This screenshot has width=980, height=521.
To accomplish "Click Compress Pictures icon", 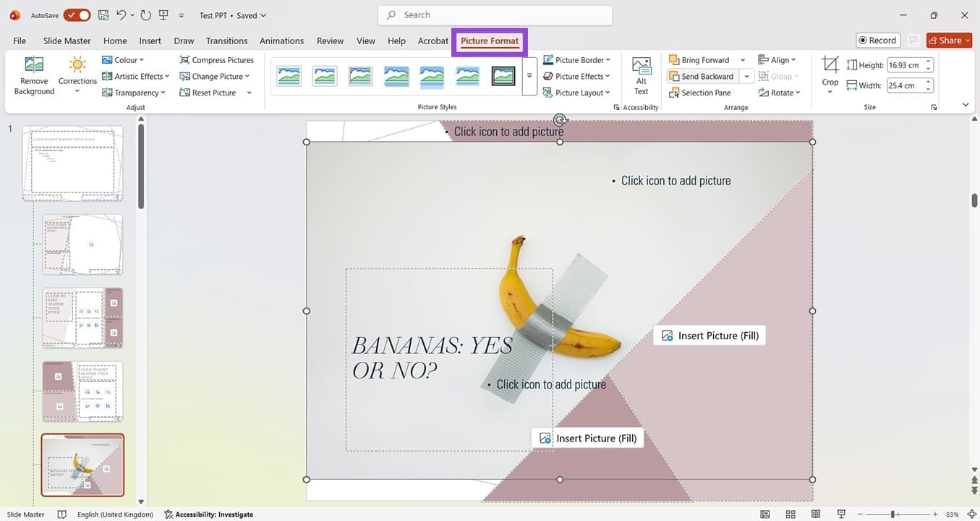I will [216, 60].
